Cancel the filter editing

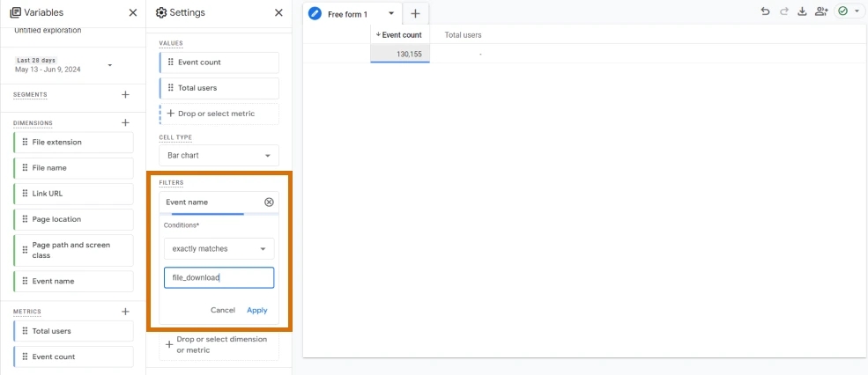223,310
